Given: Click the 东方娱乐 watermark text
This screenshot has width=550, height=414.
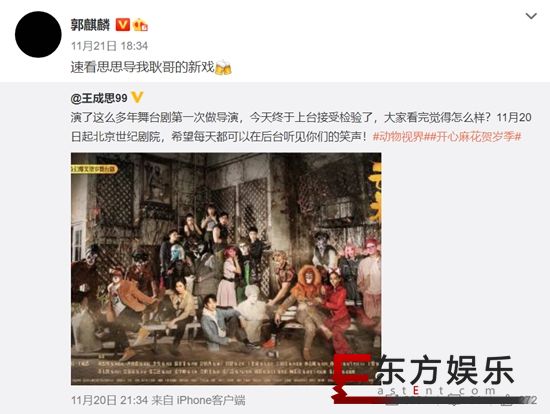Looking at the screenshot, I should (x=445, y=370).
